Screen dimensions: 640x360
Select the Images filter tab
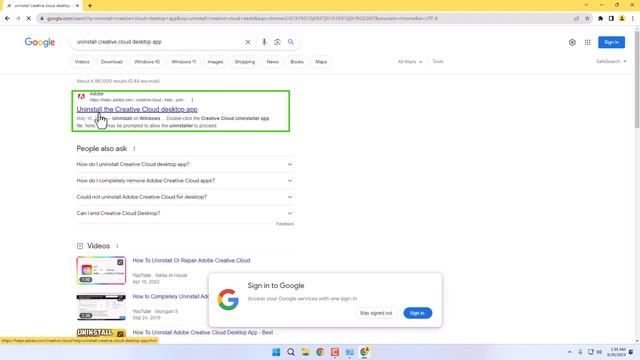click(215, 62)
